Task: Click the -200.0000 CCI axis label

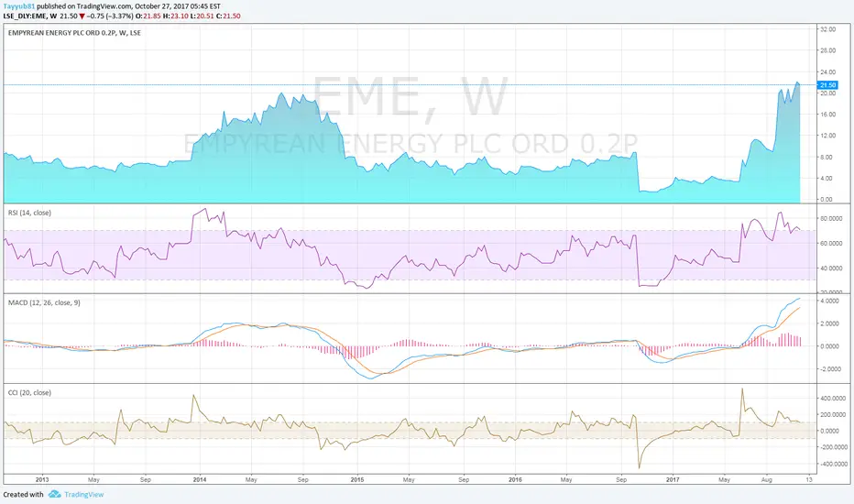Action: click(833, 447)
